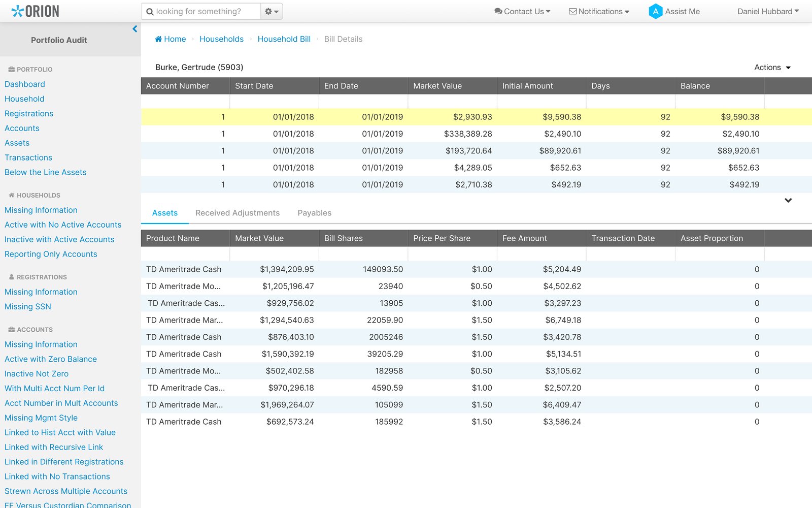
Task: Open the Daniel Hubbard user menu
Action: point(768,11)
